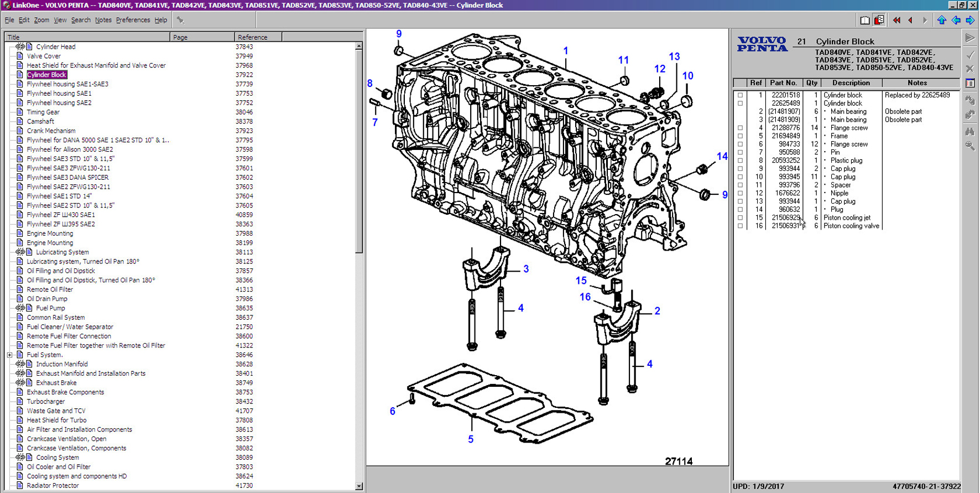Open the Zoom menu
Screen dimensions: 980x493
coord(41,20)
